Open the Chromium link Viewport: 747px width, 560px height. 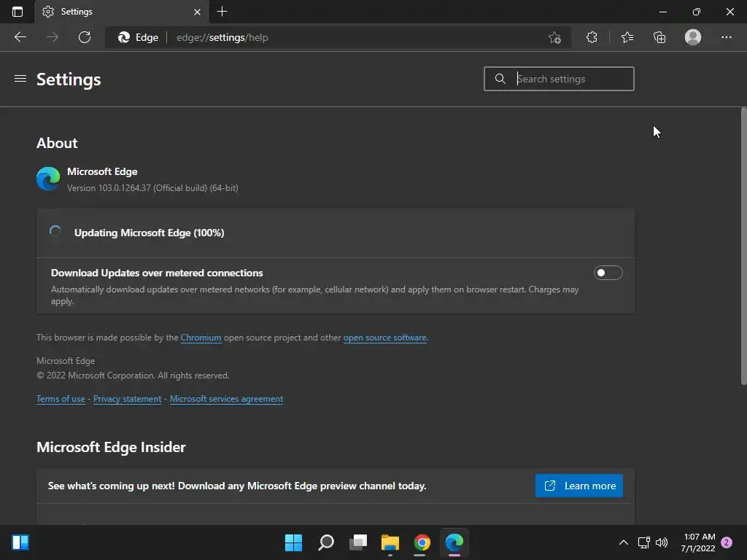(x=201, y=338)
